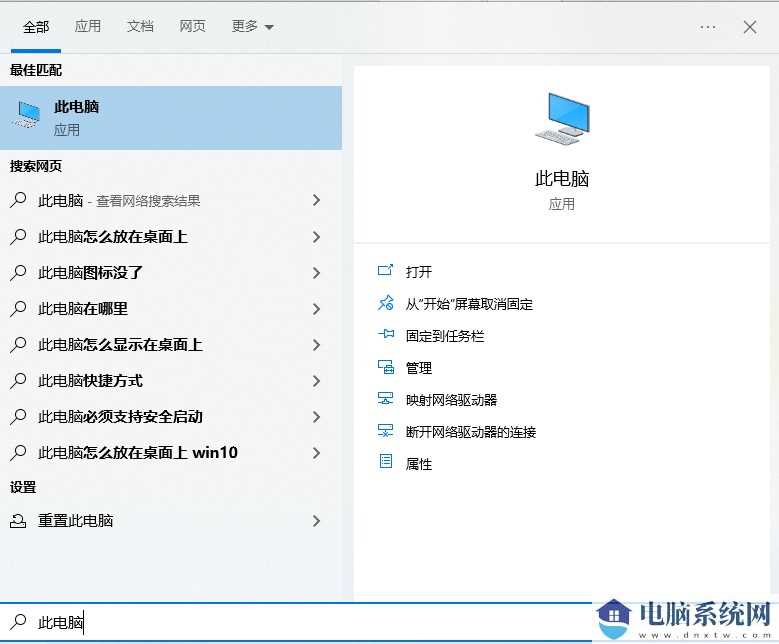The image size is (779, 644).
Task: Select 固定到任务栏 action
Action: (x=445, y=336)
